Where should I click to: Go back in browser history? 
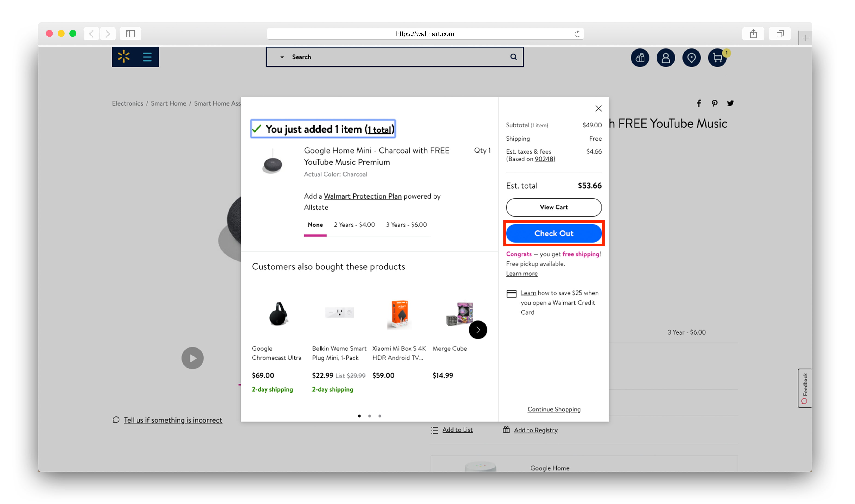click(x=92, y=34)
